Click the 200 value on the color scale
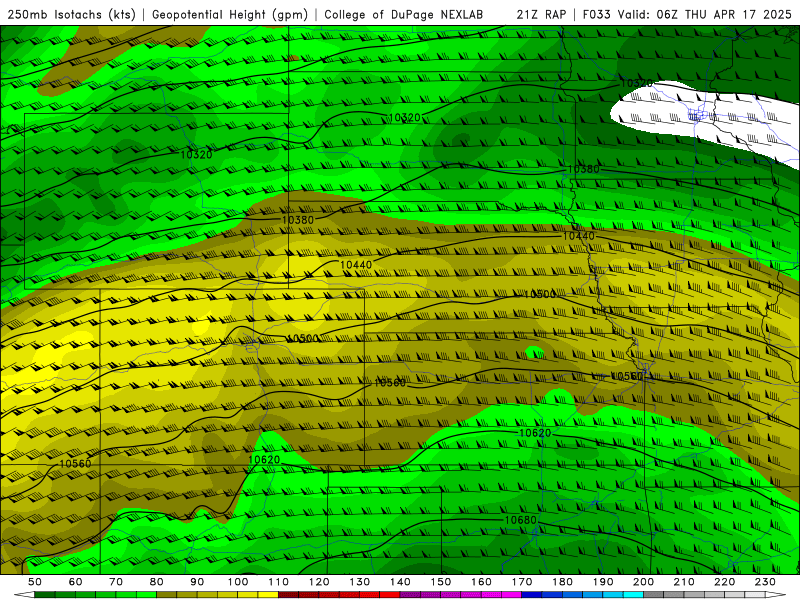Screen dimensions: 800x600 tap(644, 582)
